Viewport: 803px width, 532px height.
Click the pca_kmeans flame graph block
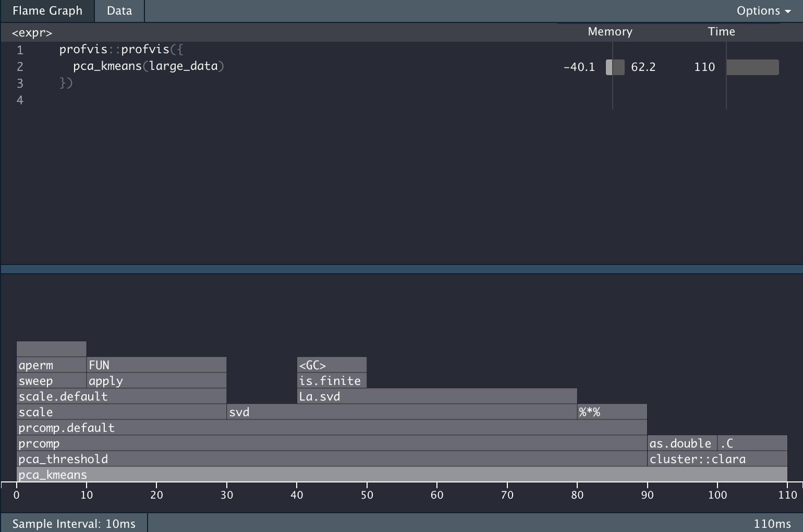pos(401,475)
